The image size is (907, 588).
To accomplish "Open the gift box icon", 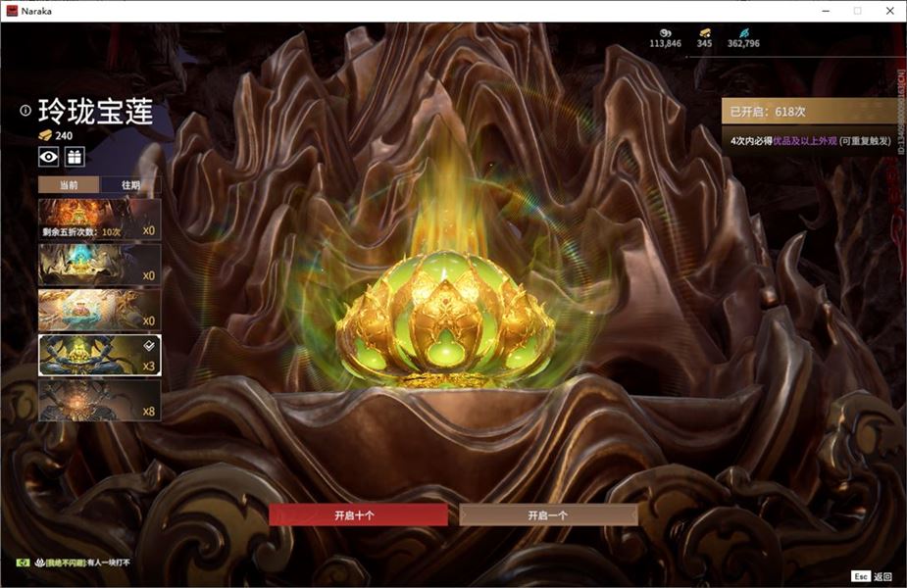I will point(75,157).
